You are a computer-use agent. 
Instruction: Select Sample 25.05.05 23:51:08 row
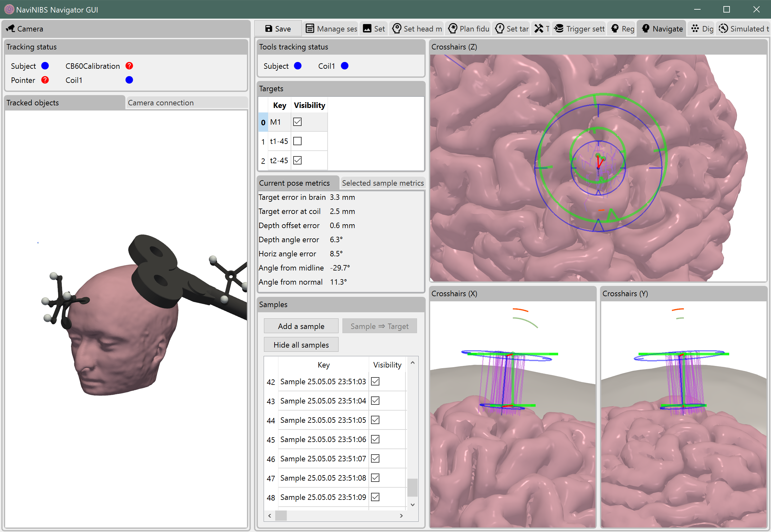[x=336, y=478]
